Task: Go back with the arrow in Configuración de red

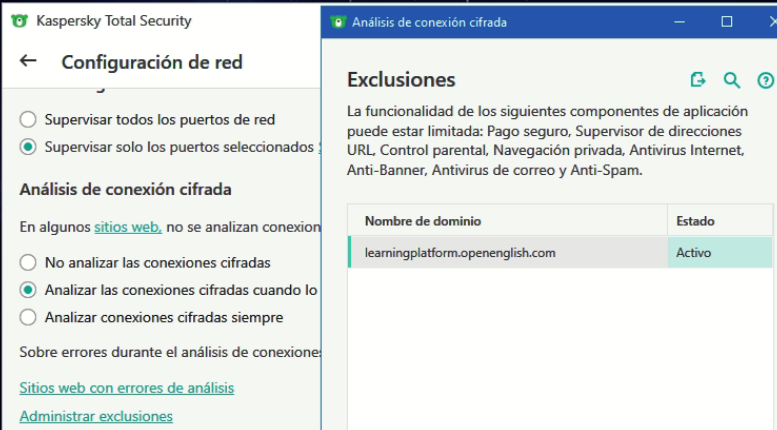Action: tap(28, 61)
